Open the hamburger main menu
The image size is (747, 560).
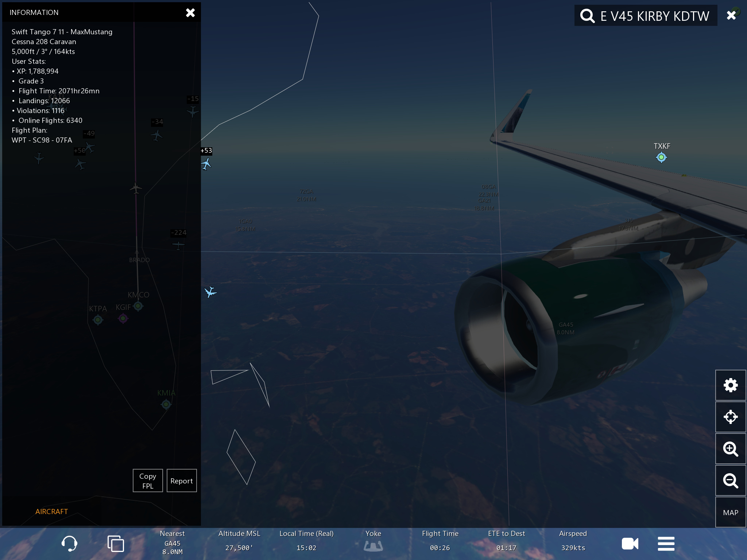666,544
